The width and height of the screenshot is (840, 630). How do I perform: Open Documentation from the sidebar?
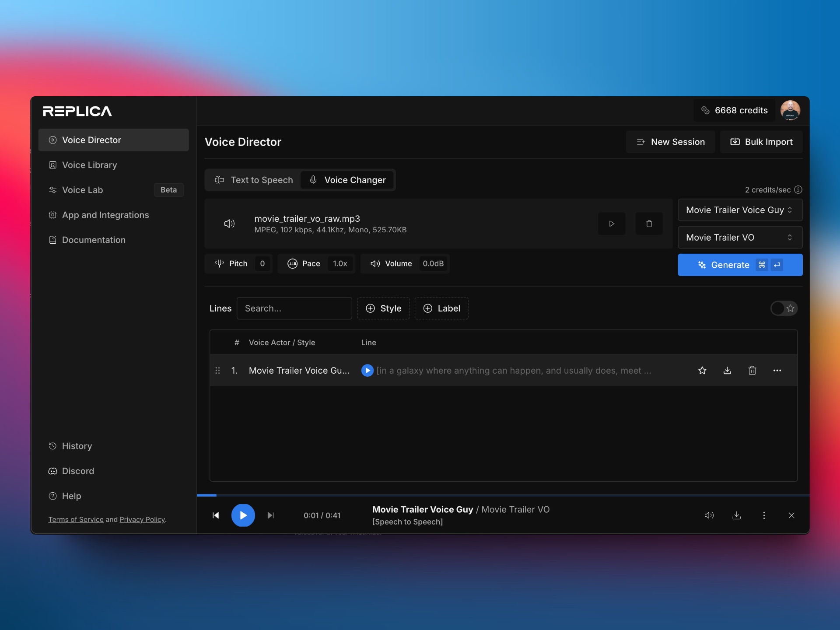click(x=113, y=240)
